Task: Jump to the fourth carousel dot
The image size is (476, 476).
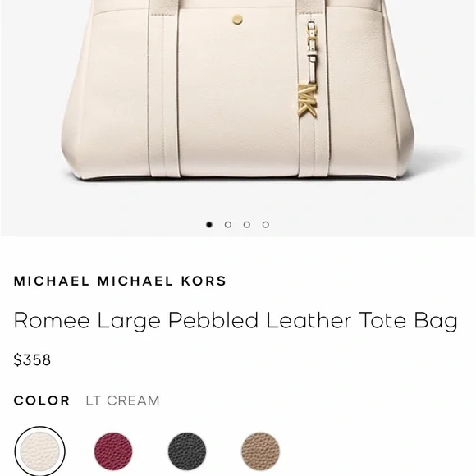Action: (x=266, y=224)
